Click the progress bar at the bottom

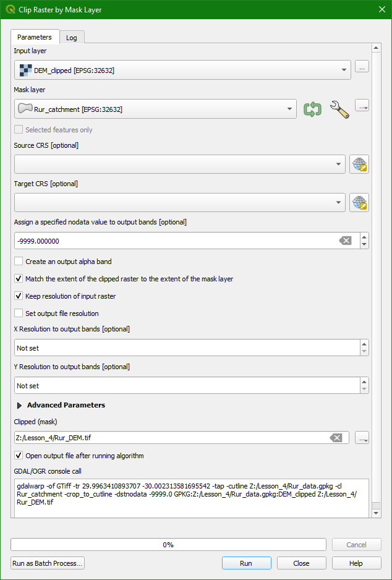pyautogui.click(x=168, y=545)
